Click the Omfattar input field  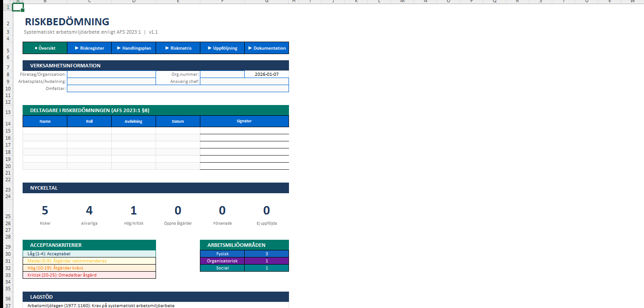[178, 89]
